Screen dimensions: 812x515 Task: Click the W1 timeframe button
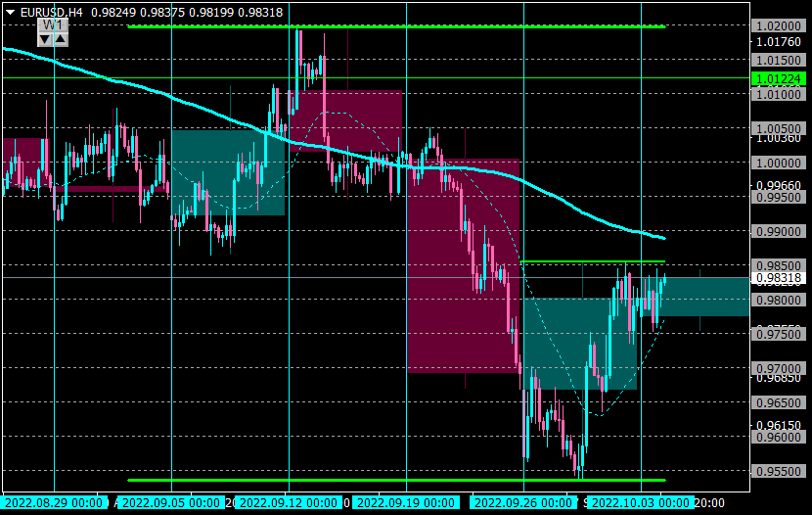click(53, 25)
